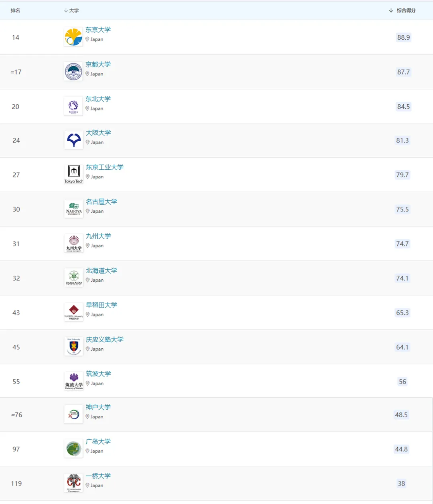Click the 庆应义塾大学 shield crest icon
This screenshot has width=433, height=504.
pos(74,347)
